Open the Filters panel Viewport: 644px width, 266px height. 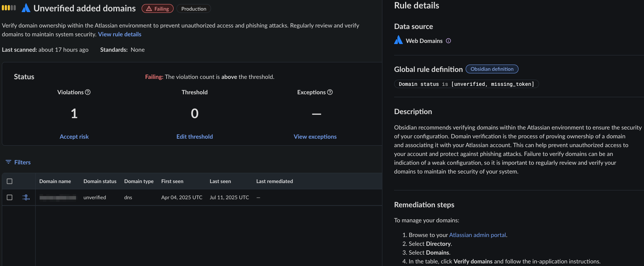[18, 162]
